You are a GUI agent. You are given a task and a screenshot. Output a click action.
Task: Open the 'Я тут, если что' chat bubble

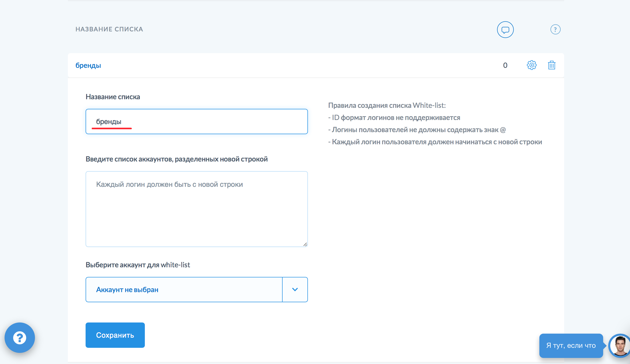[x=571, y=346]
